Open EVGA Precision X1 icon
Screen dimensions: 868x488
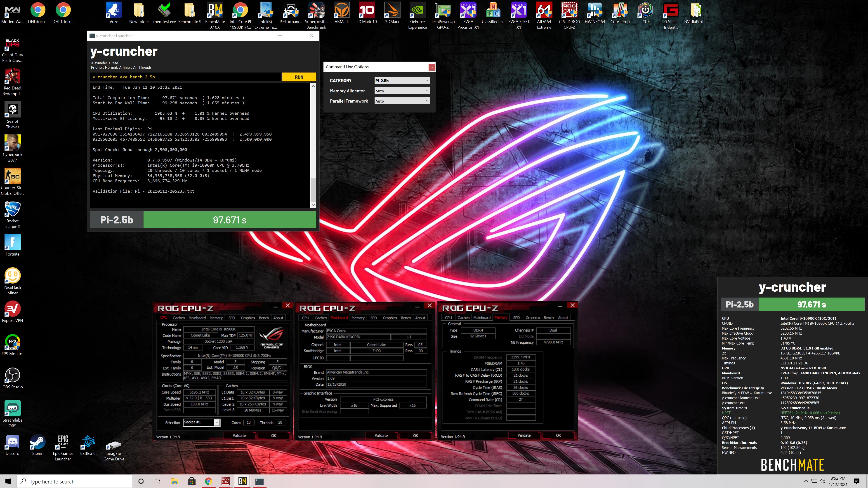[468, 15]
